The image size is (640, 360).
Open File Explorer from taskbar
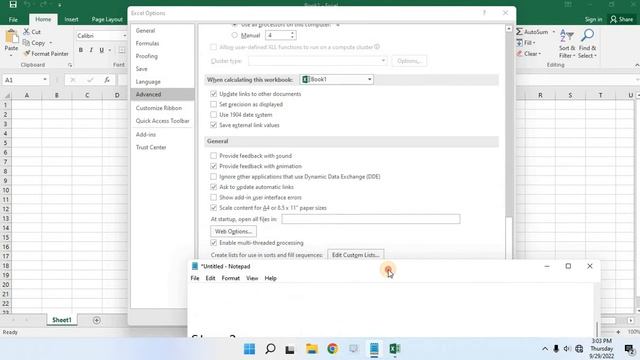[x=312, y=349]
